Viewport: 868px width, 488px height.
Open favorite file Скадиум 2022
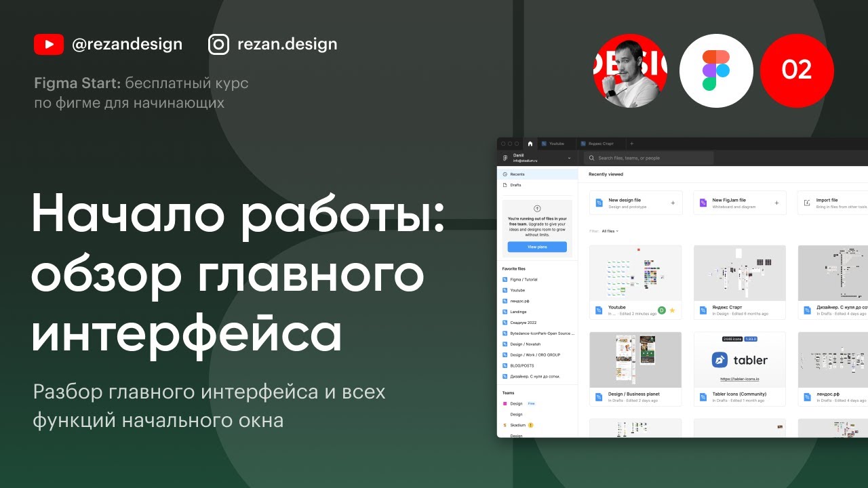[537, 323]
